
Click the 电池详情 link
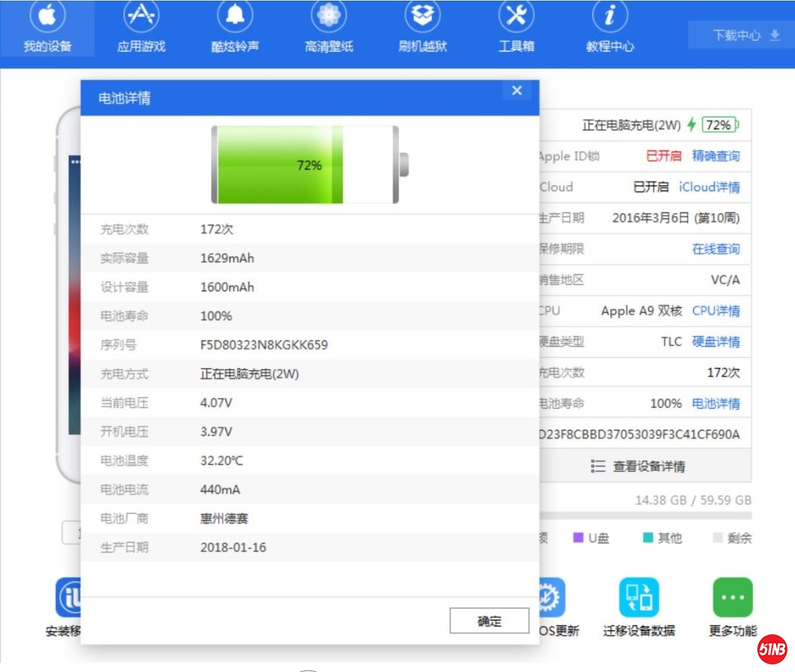716,404
